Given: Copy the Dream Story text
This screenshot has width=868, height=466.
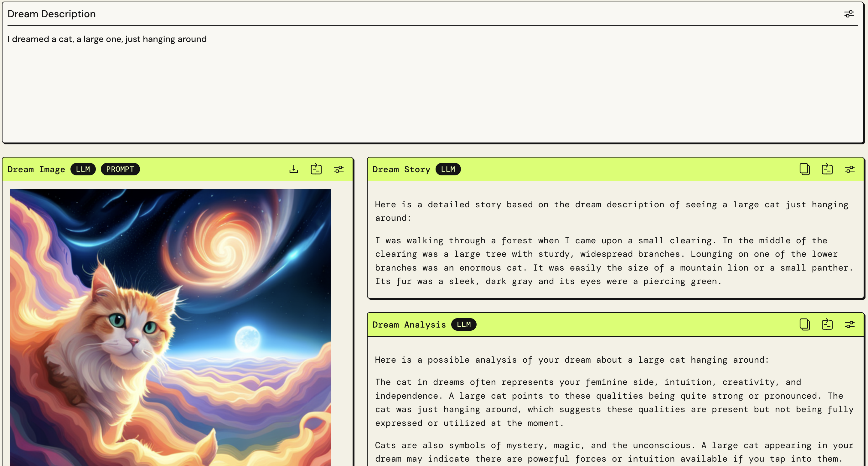Looking at the screenshot, I should click(804, 169).
